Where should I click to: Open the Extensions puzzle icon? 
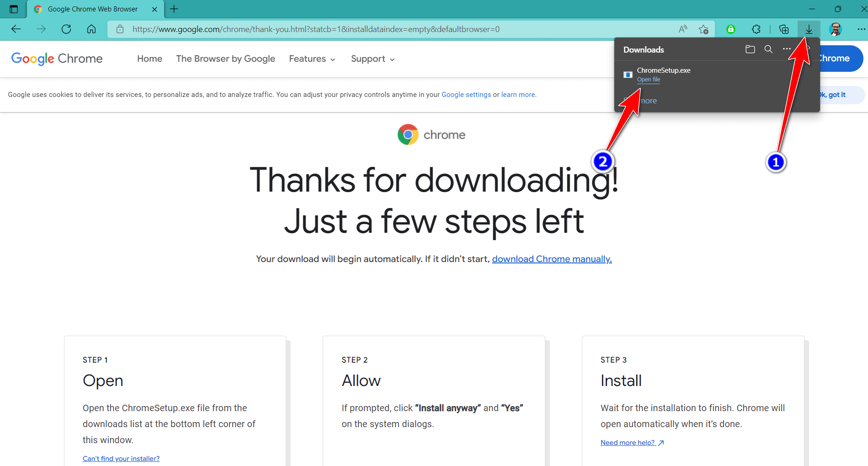point(756,29)
